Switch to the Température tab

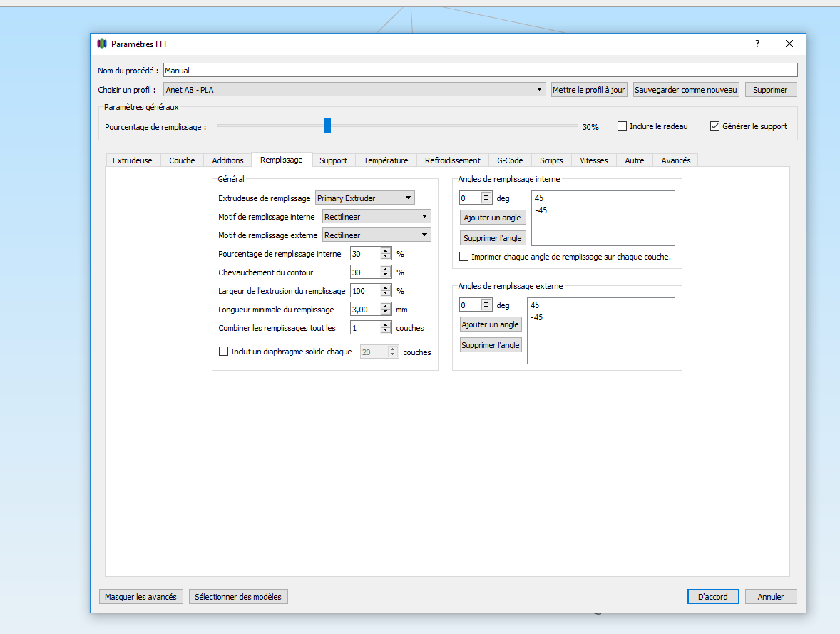(x=386, y=160)
